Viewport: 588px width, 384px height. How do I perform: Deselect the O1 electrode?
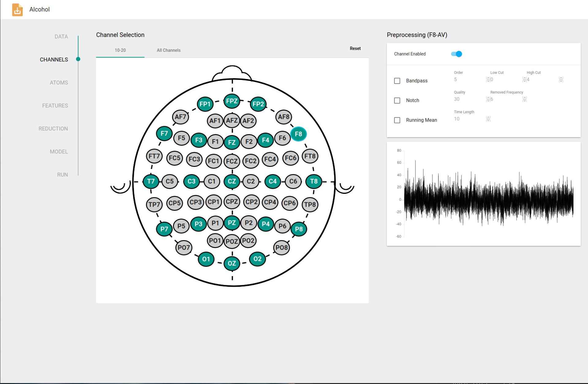click(x=206, y=259)
